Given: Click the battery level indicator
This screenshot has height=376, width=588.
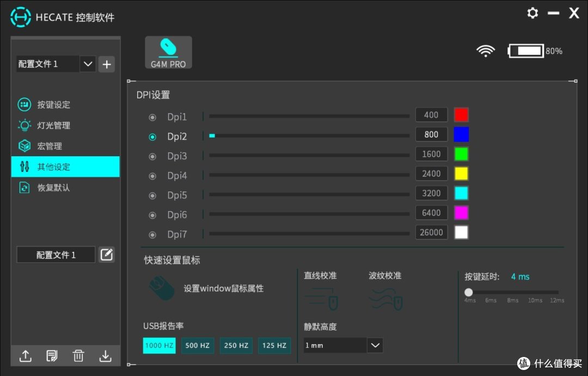Looking at the screenshot, I should [x=526, y=51].
